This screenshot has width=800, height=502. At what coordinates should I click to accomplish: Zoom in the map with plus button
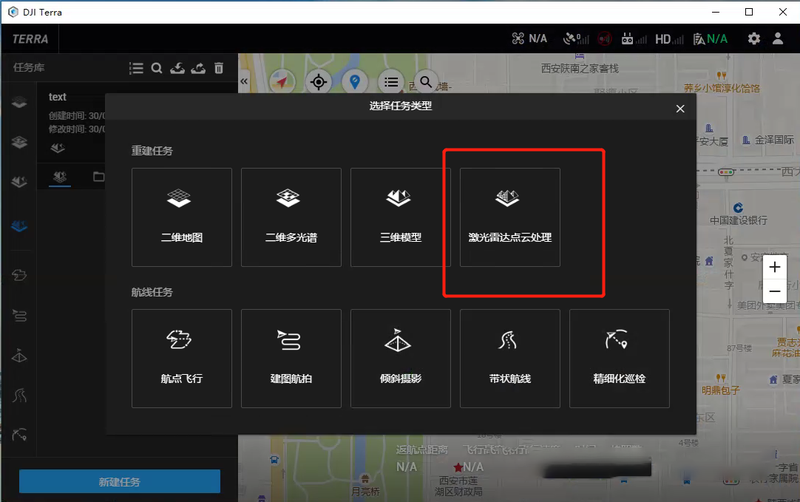tap(774, 266)
